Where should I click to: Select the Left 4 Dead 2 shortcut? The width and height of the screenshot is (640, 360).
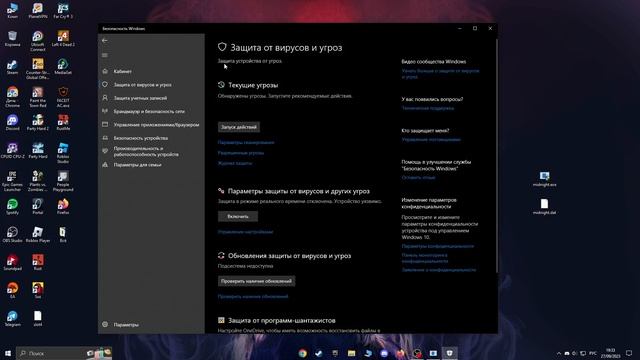(63, 39)
